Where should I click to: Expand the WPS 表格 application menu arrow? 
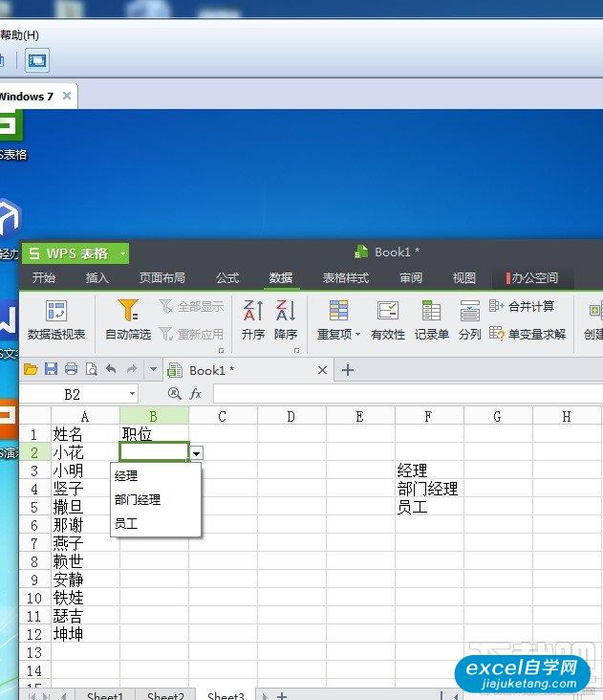pos(122,254)
